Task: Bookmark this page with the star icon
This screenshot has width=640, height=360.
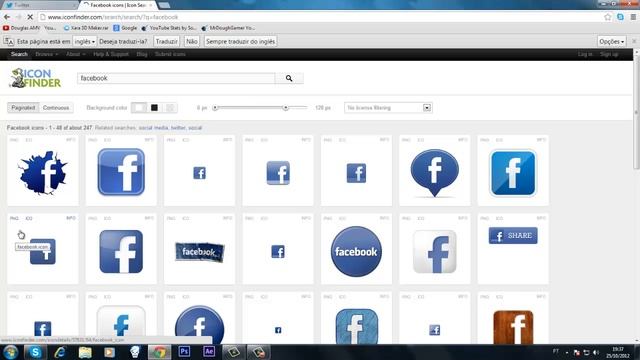Action: click(608, 17)
